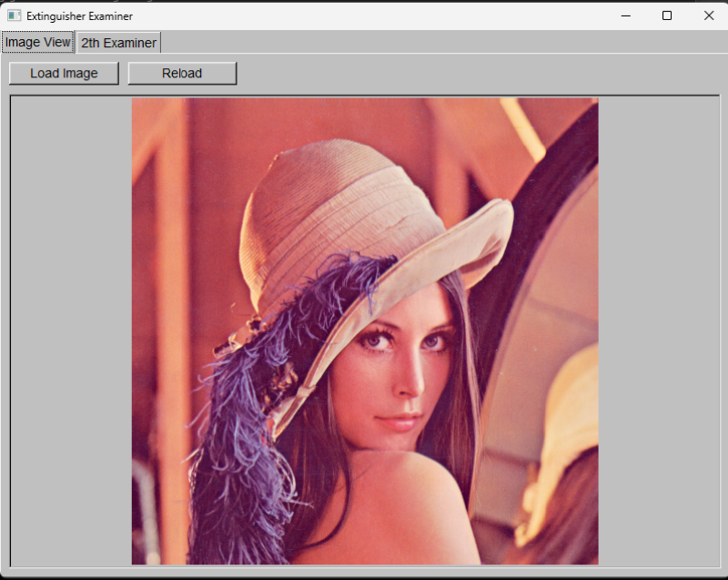728x580 pixels.
Task: Click the Reload button
Action: pyautogui.click(x=182, y=74)
